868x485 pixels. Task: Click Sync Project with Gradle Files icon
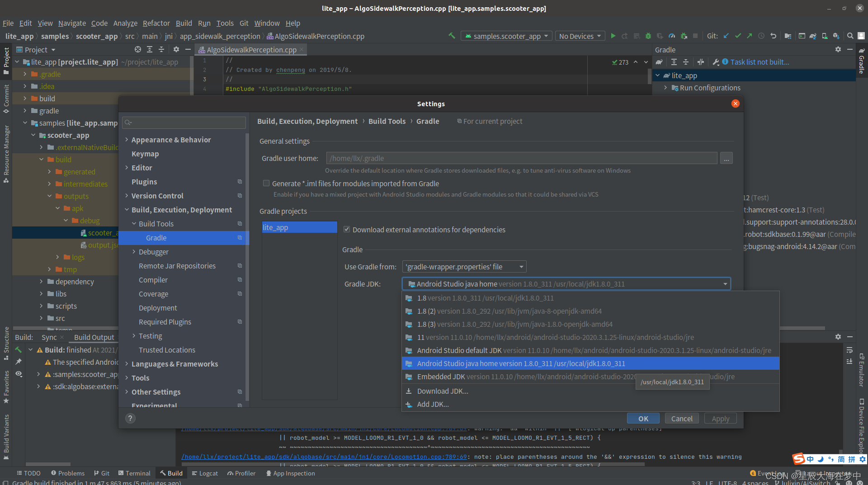pos(813,36)
